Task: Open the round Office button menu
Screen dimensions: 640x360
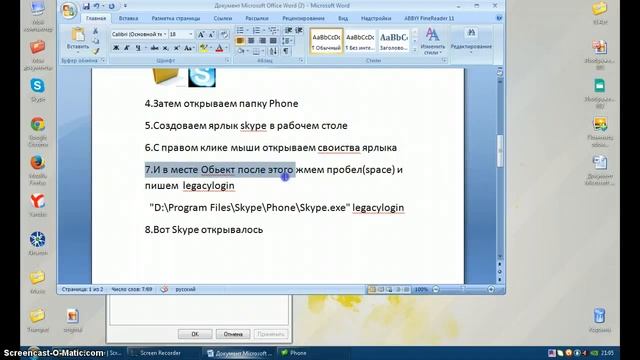Action: (69, 10)
